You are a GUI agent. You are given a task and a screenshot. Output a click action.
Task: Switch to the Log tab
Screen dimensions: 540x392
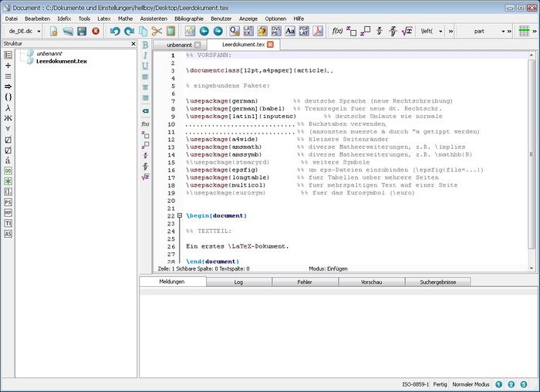point(238,282)
